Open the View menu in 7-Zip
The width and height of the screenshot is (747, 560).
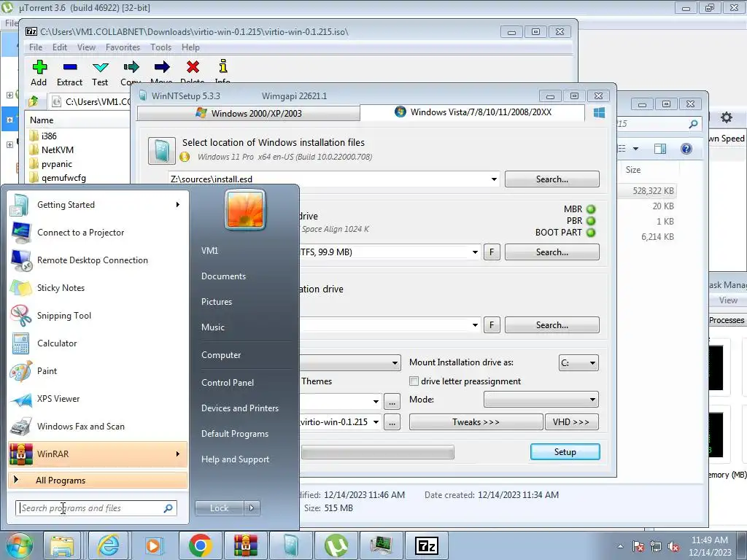pyautogui.click(x=86, y=47)
